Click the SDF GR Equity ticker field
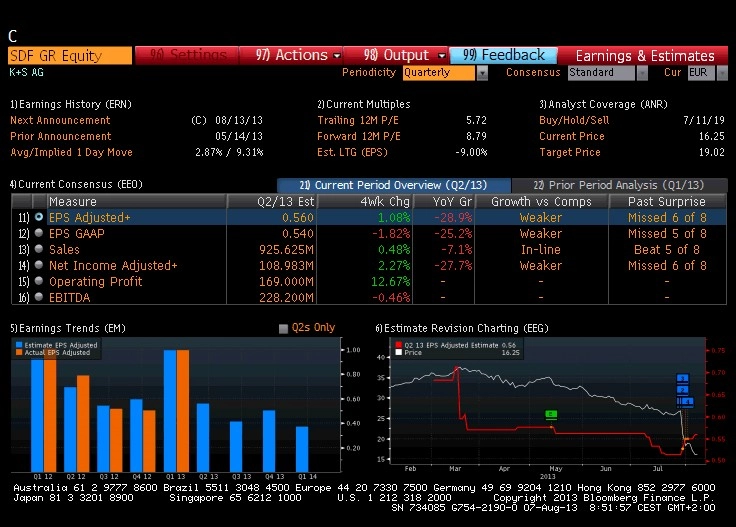This screenshot has width=736, height=527. click(x=70, y=55)
